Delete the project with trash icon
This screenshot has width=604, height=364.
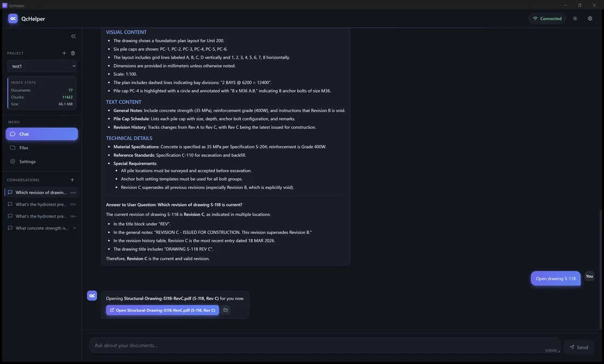(73, 53)
